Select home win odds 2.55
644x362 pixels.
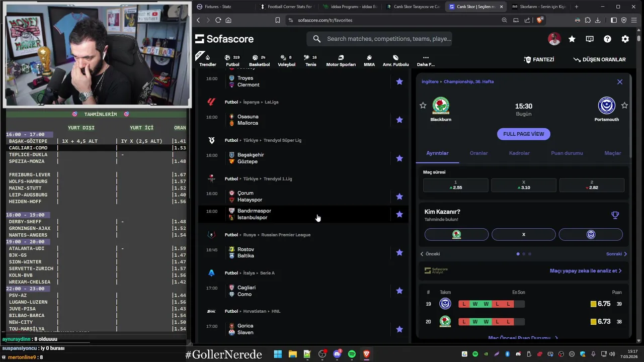point(455,185)
